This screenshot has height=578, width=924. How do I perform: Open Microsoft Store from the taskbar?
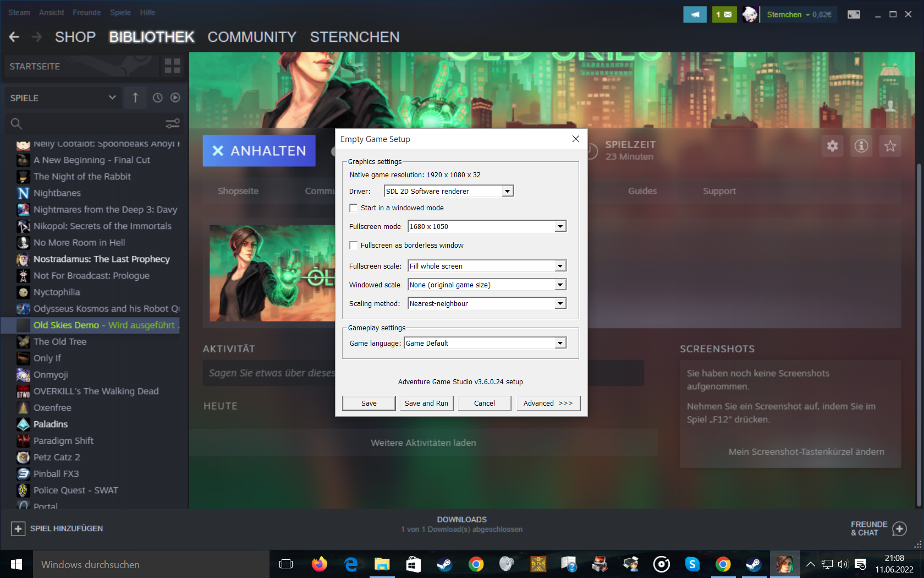click(x=413, y=564)
